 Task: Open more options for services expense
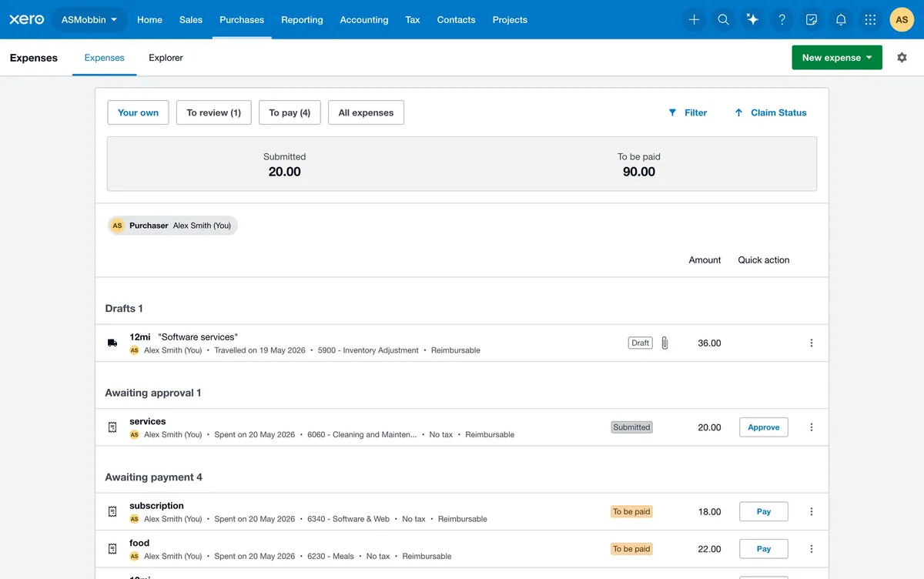tap(811, 427)
